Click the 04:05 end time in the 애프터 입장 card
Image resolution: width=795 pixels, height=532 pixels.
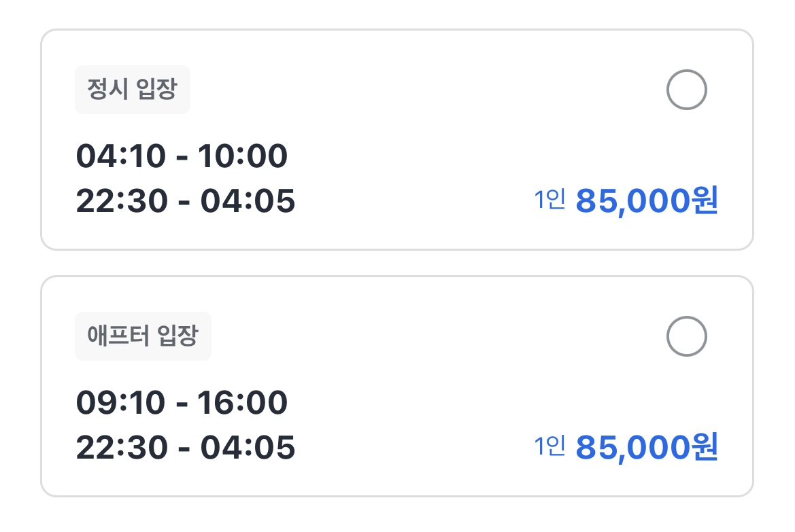coord(248,448)
